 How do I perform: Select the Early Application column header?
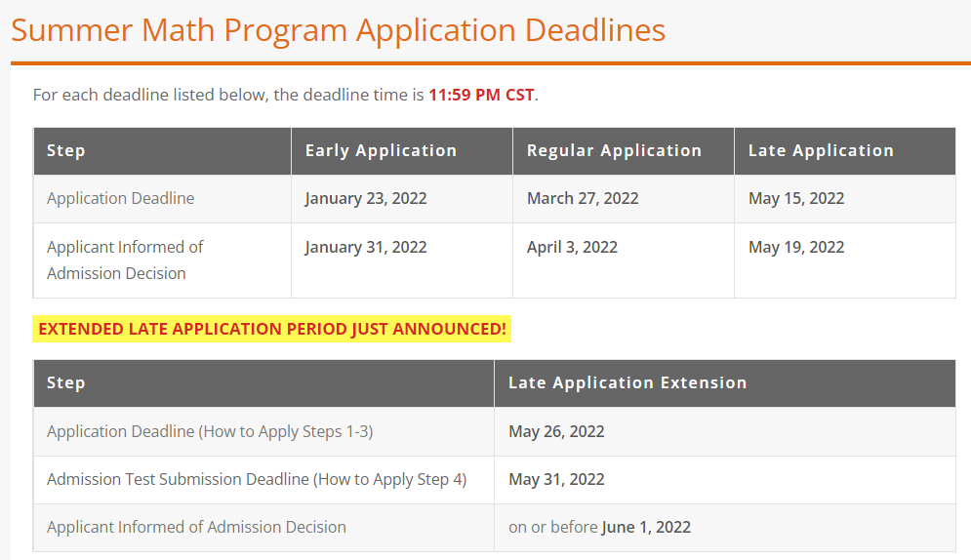pyautogui.click(x=381, y=151)
